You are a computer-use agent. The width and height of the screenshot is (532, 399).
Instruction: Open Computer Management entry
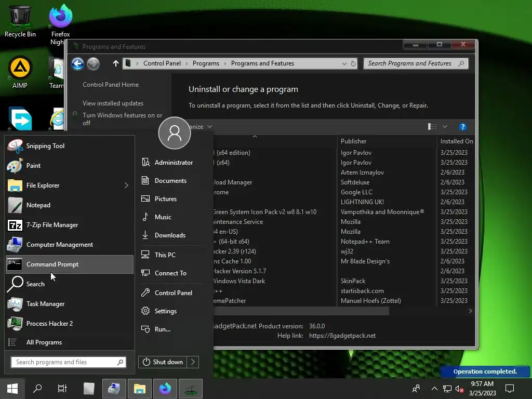click(x=70, y=245)
